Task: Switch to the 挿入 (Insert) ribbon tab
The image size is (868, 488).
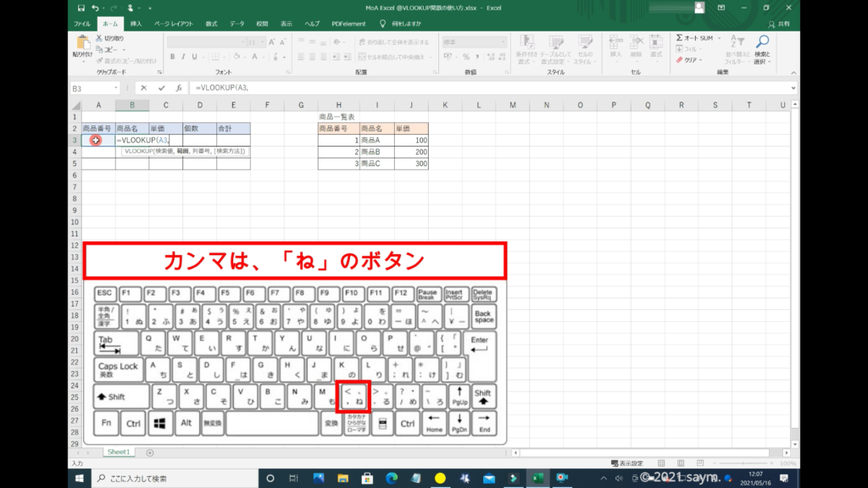Action: pos(136,24)
